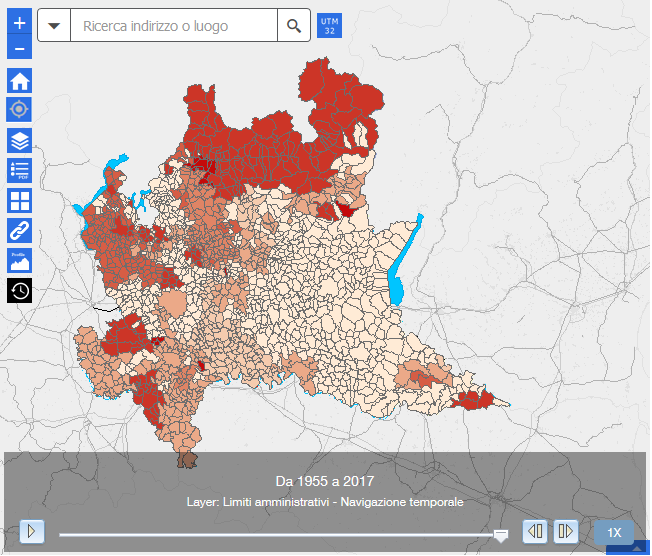This screenshot has height=556, width=652.
Task: Change the 1X playback speed
Action: click(x=614, y=533)
